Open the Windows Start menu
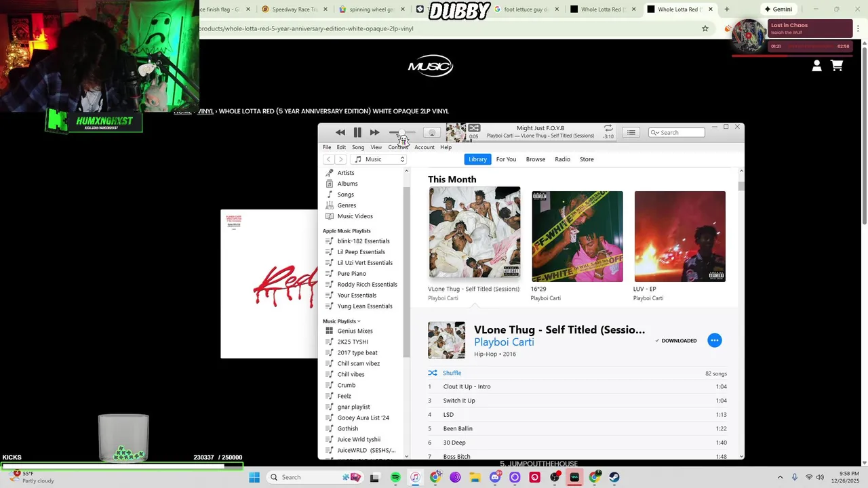The image size is (868, 488). (254, 477)
